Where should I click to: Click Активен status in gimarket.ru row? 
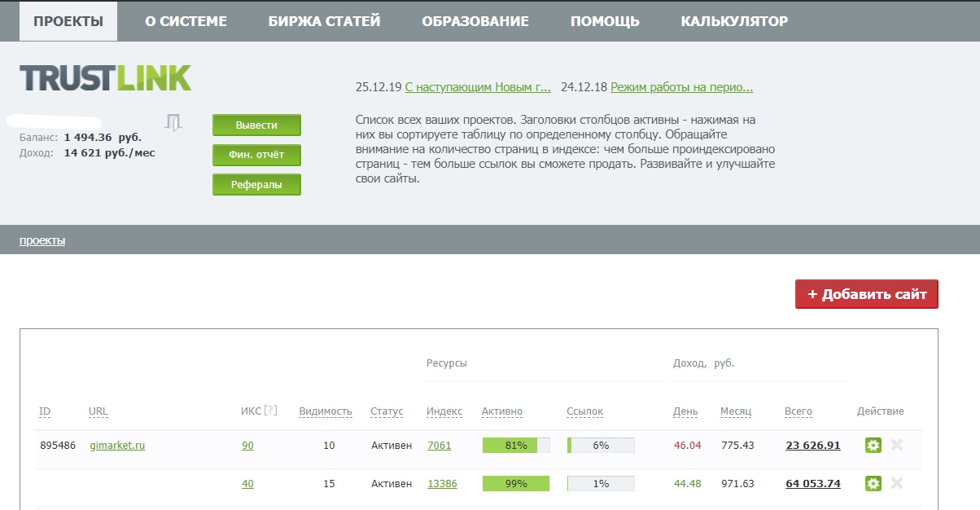pyautogui.click(x=392, y=445)
